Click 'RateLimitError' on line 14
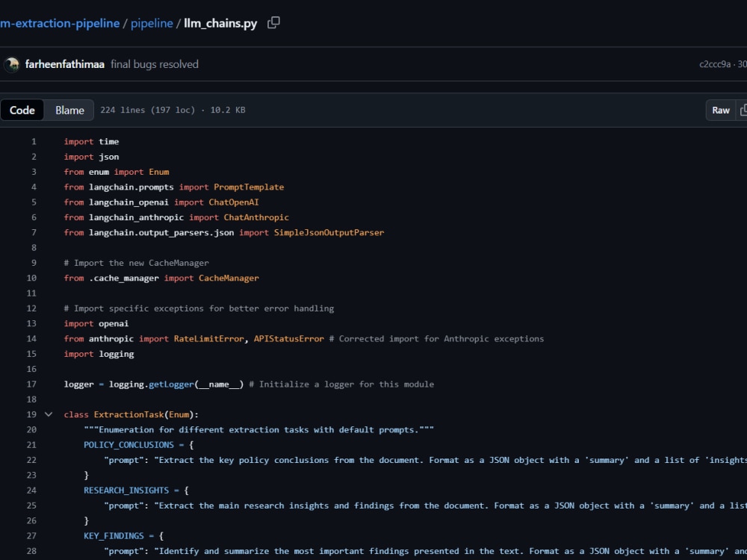747x560 pixels. point(208,338)
